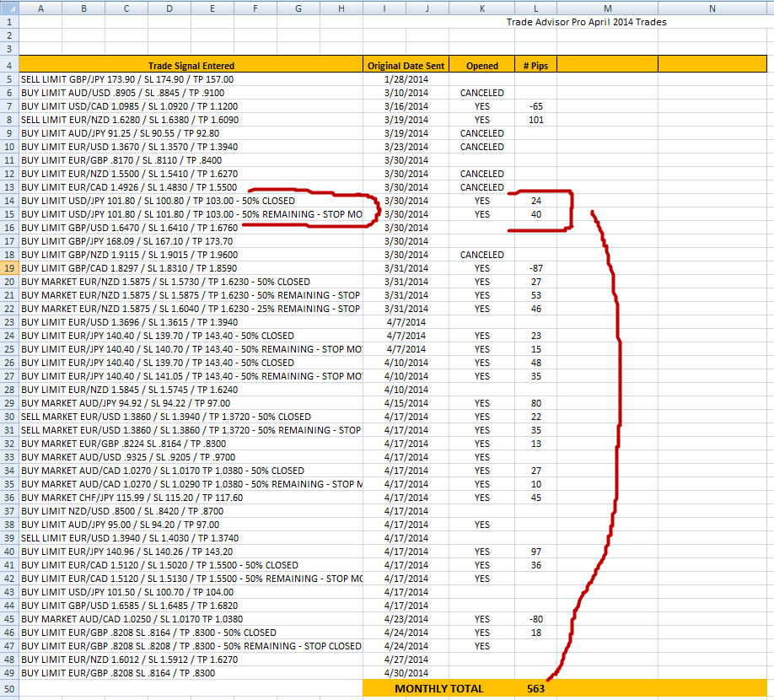Click the BUY LIMIT USD/CAD 1.0985 trade cell

pos(191,106)
